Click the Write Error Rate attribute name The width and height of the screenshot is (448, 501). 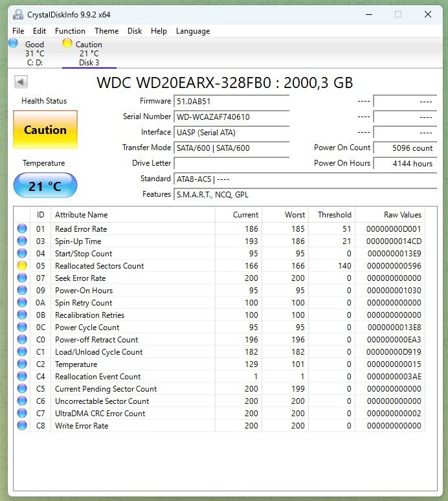(82, 426)
